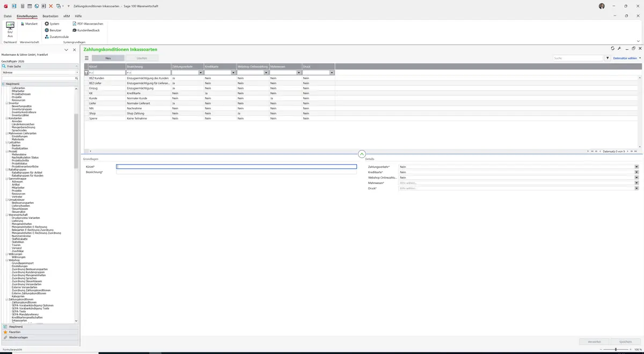This screenshot has width=644, height=354.
Task: Click the calculator icon in quick access toolbar
Action: click(22, 6)
